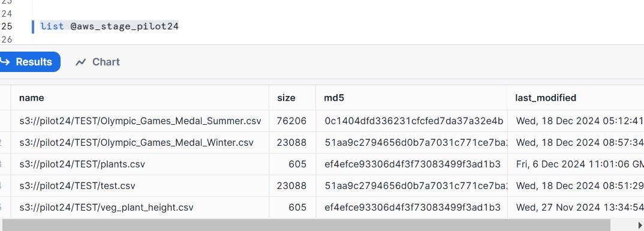
Task: Click the last_modified column header
Action: coord(576,97)
